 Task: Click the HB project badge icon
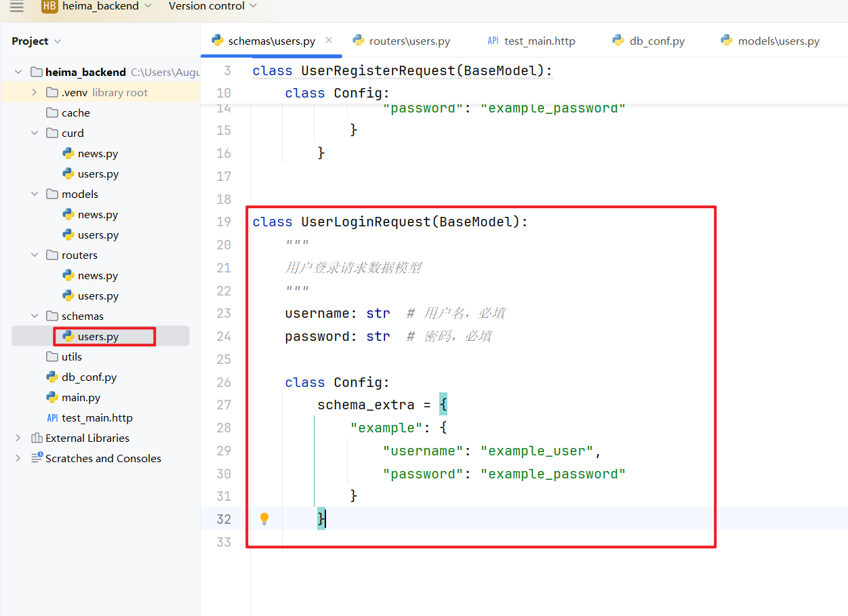coord(49,6)
